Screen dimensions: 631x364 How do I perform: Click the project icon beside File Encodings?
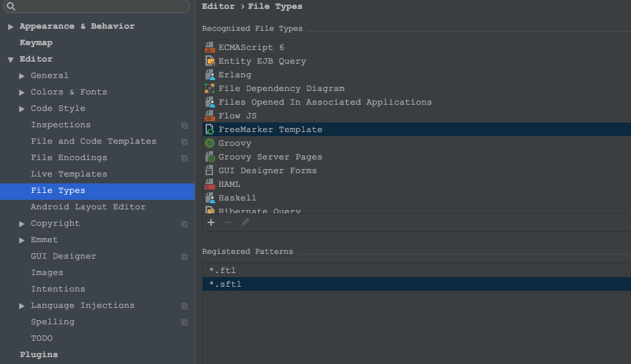pos(184,159)
